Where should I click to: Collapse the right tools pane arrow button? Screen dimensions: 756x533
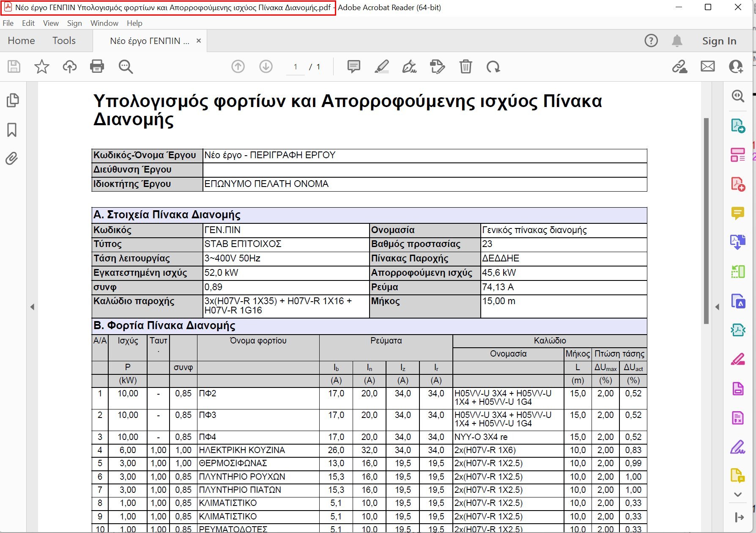pos(739,517)
